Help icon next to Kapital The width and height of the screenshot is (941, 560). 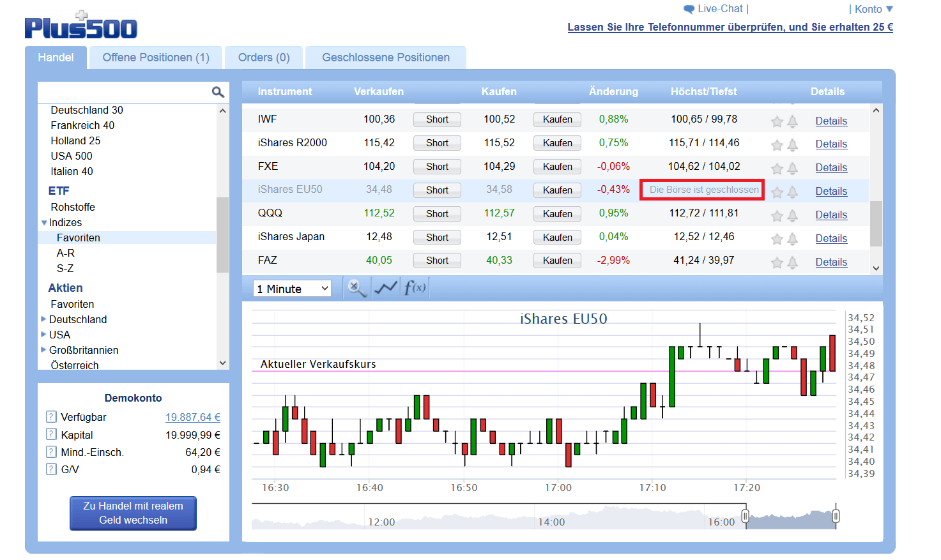[x=51, y=434]
